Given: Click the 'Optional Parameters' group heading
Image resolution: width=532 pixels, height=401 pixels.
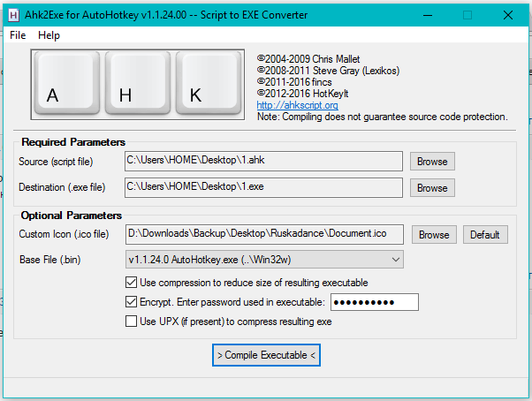Looking at the screenshot, I should point(72,216).
